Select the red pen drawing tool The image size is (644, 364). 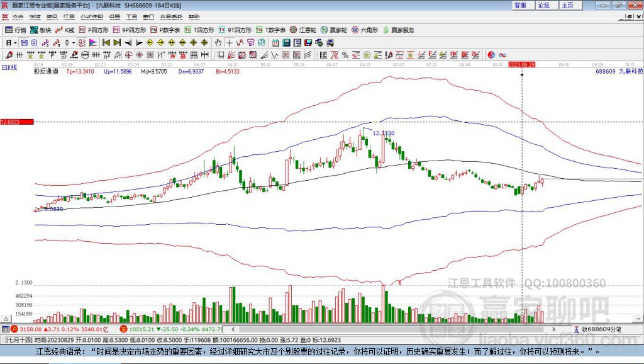point(9,55)
